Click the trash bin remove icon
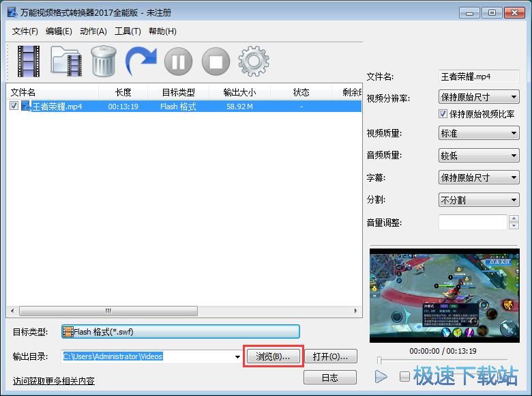 pos(104,61)
